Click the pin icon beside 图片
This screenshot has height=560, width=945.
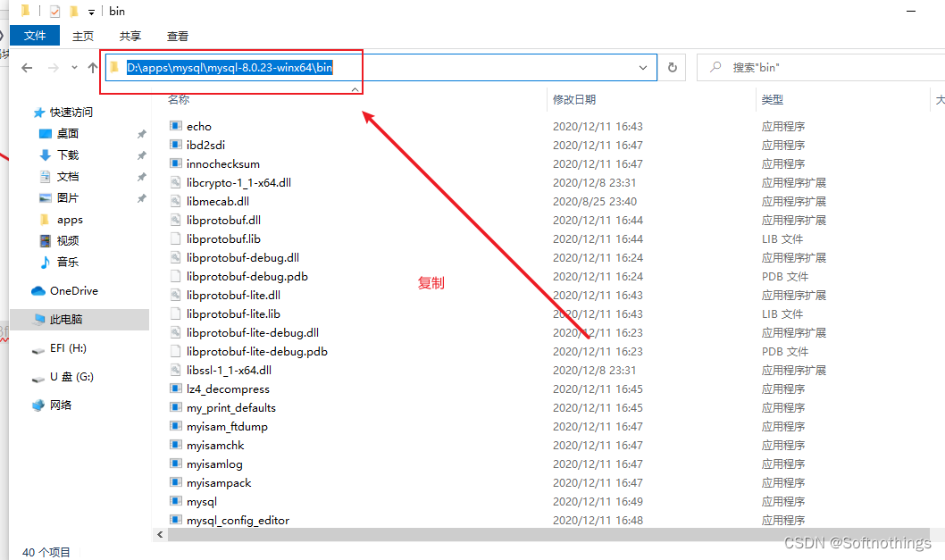pyautogui.click(x=141, y=198)
